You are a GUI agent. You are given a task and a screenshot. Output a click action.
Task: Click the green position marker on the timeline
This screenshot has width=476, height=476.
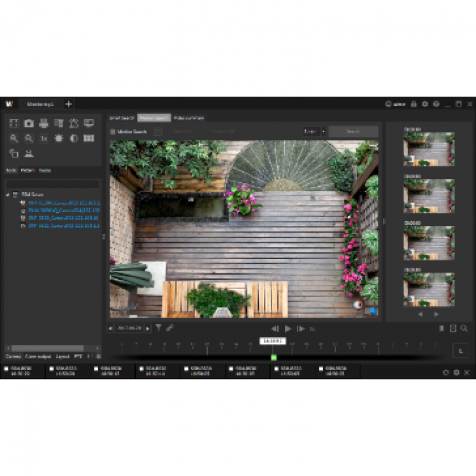(274, 358)
